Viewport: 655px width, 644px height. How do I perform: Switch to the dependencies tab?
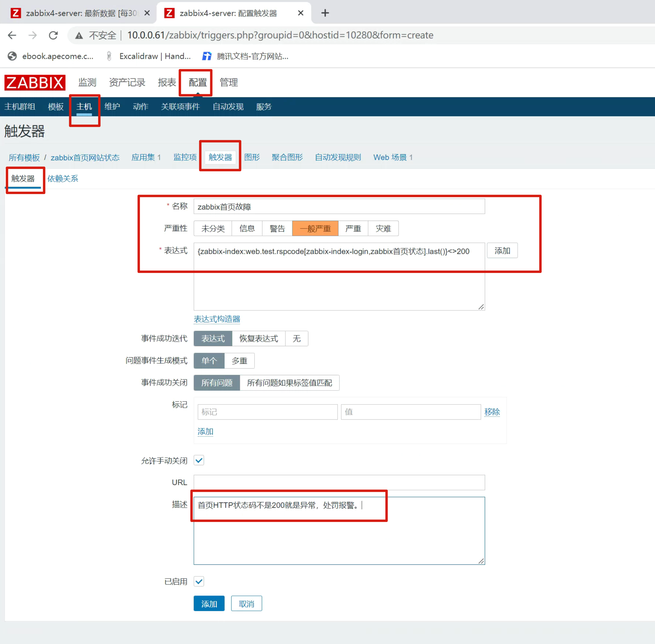click(x=63, y=178)
